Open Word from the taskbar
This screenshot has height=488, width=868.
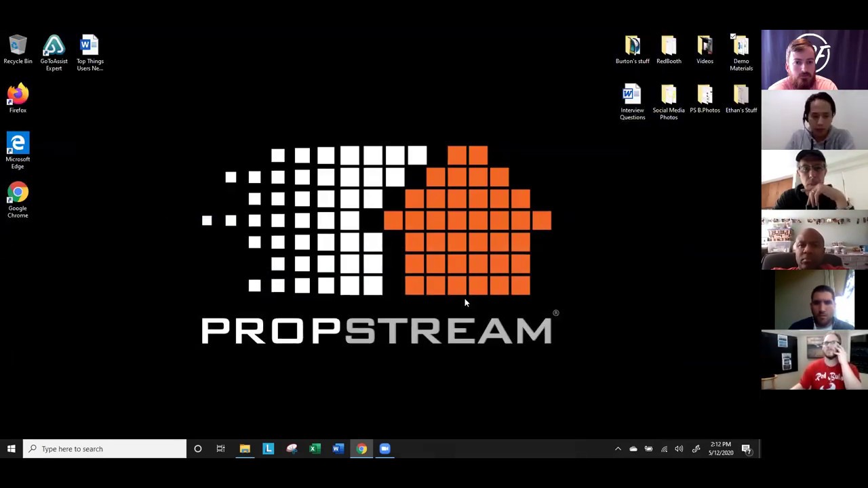tap(338, 449)
